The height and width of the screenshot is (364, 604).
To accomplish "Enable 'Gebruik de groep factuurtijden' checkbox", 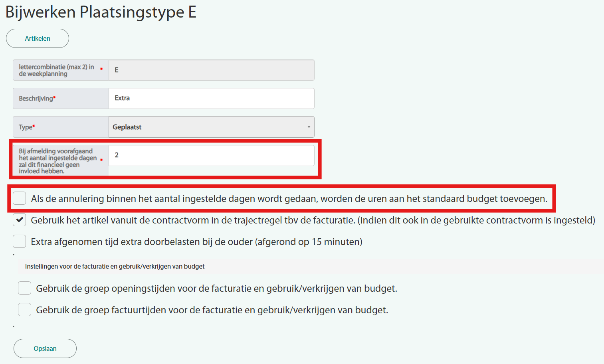I will [25, 310].
